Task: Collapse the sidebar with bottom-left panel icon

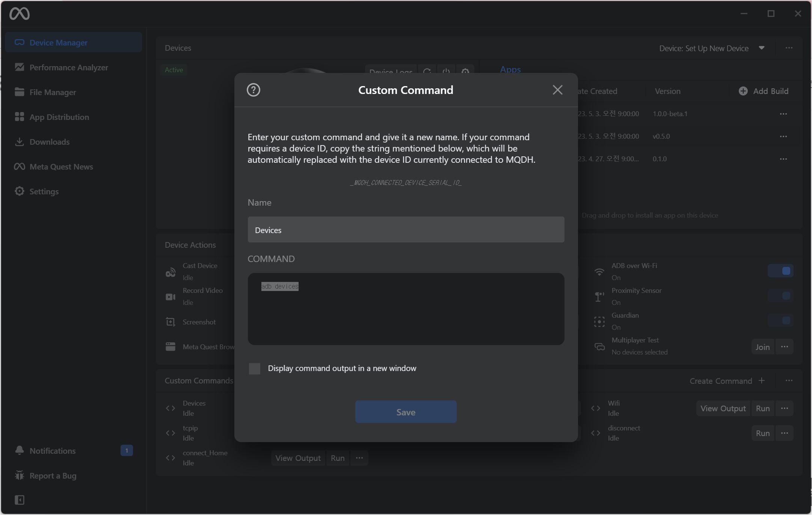Action: point(20,500)
